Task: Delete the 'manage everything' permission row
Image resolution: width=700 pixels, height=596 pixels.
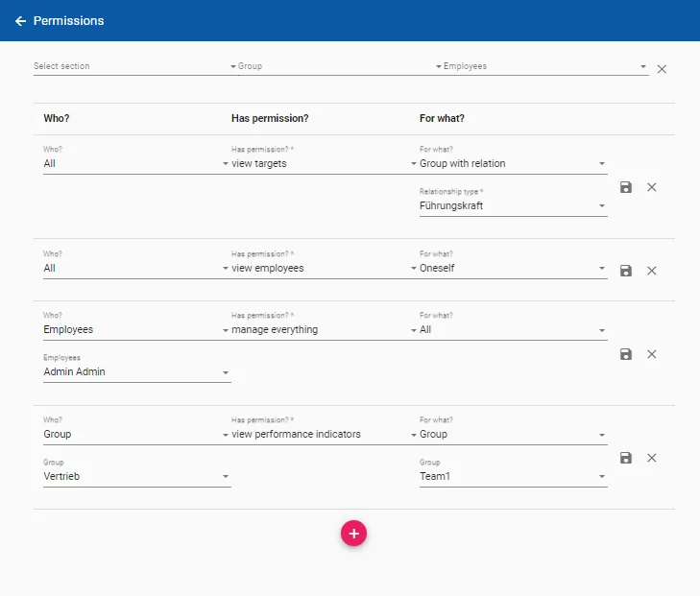Action: tap(652, 354)
